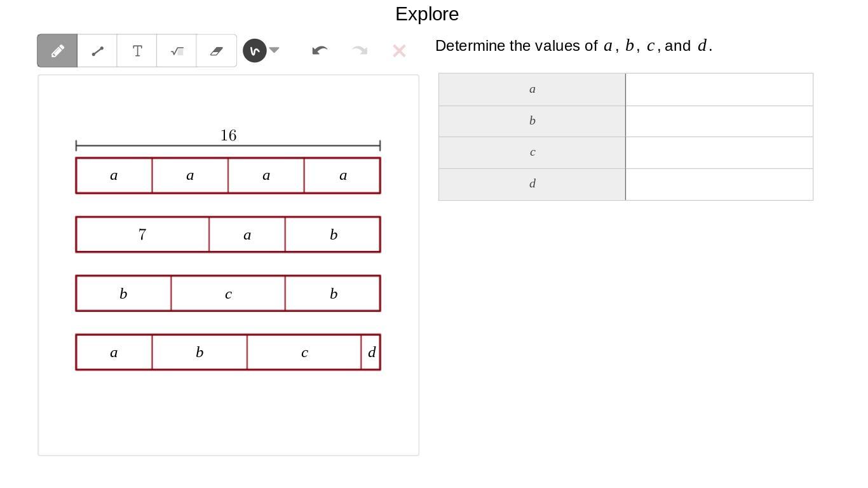Select the math expression tool
This screenshot has height=488, width=868.
coord(177,51)
